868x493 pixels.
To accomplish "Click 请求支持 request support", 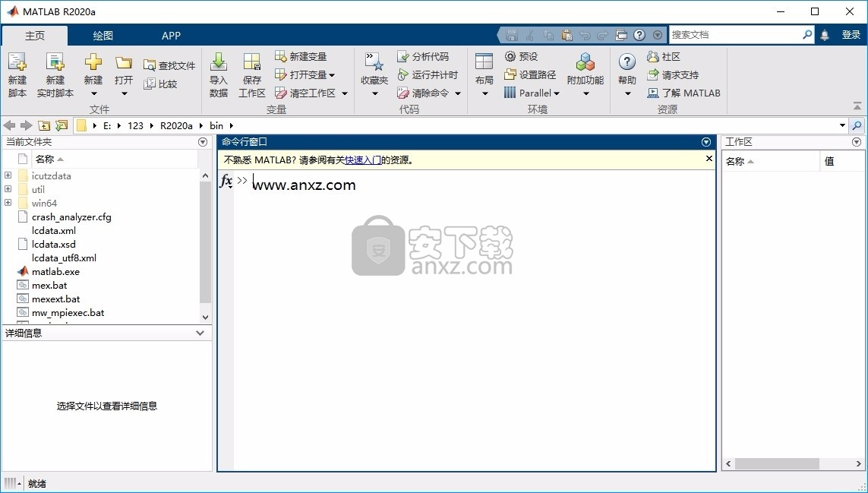I will pyautogui.click(x=673, y=74).
